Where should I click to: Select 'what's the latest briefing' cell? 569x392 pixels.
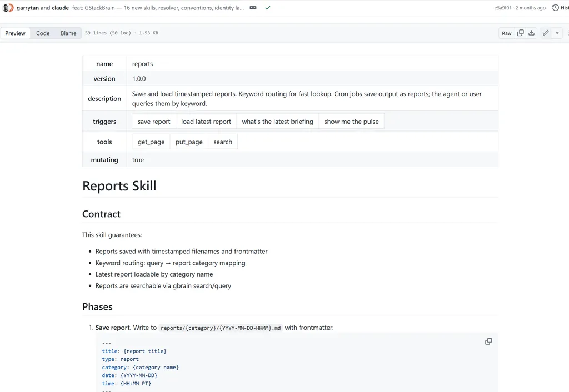tap(278, 122)
